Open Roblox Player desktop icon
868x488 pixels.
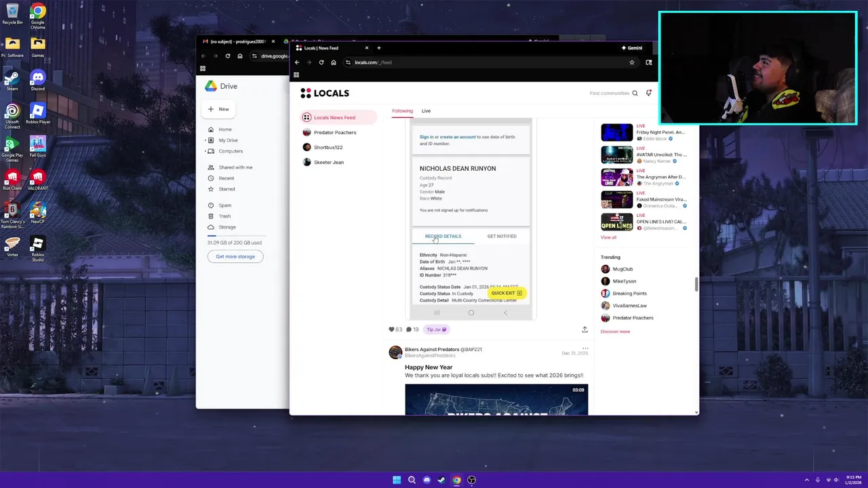37,113
